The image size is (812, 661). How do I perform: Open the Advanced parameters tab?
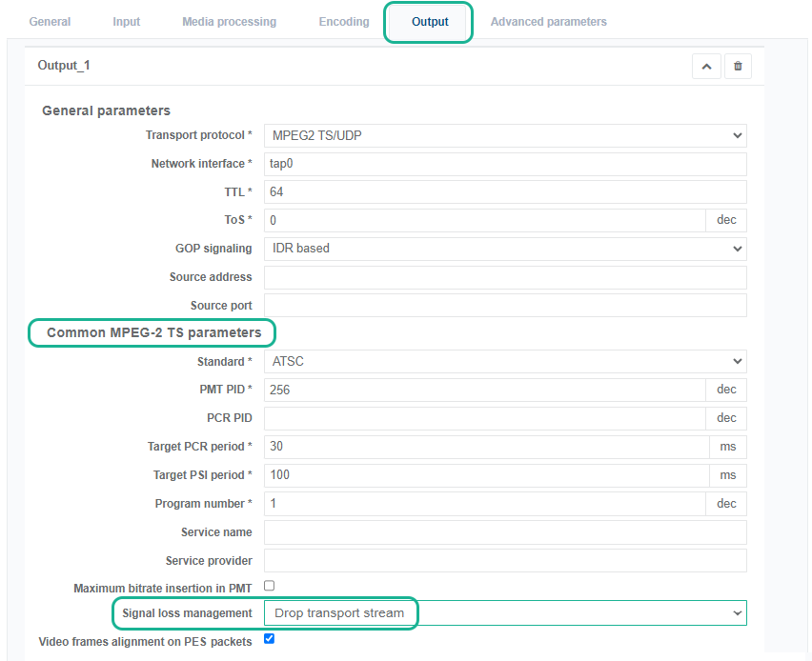548,22
